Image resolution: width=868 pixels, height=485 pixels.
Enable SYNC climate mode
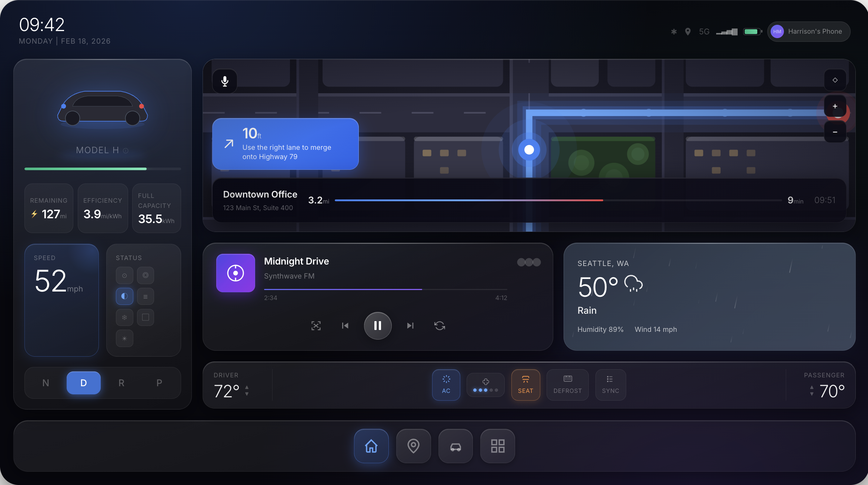(610, 385)
